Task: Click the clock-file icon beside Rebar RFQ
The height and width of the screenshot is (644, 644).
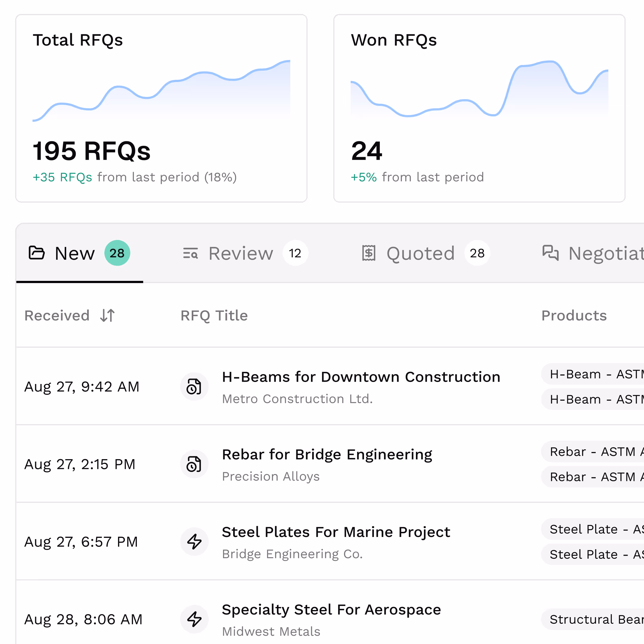Action: pyautogui.click(x=194, y=464)
